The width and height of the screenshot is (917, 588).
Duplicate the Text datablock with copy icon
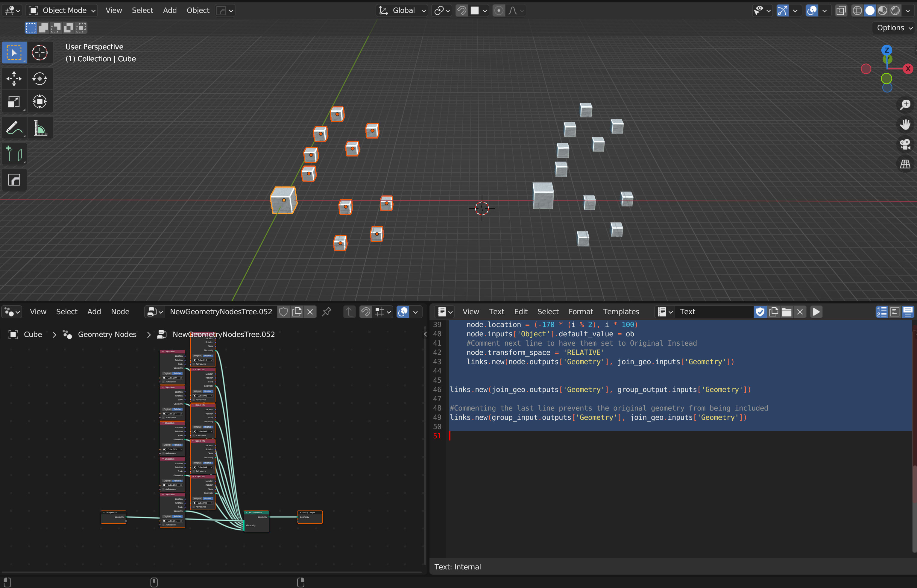click(774, 312)
